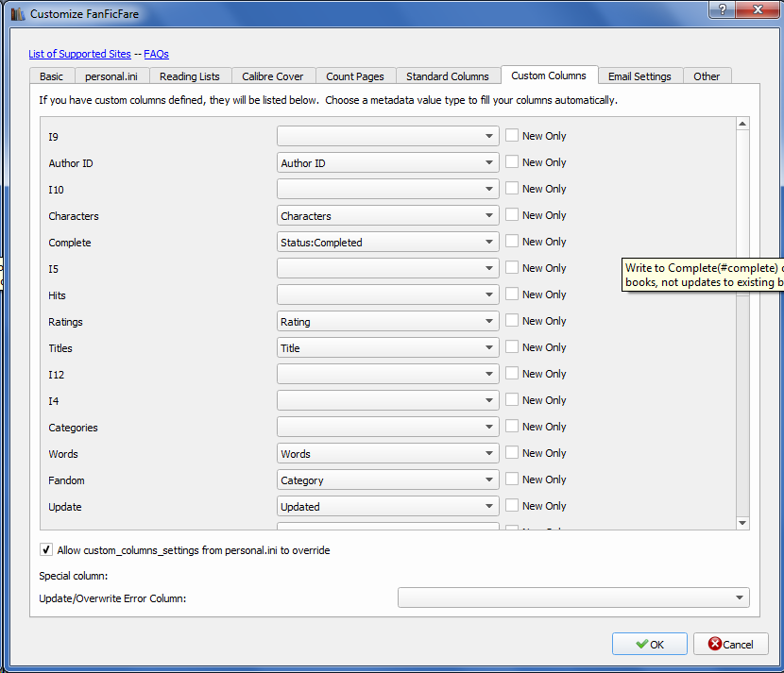Open the Ratings column Rating dropdown
Screen dimensions: 784x673
click(x=388, y=321)
